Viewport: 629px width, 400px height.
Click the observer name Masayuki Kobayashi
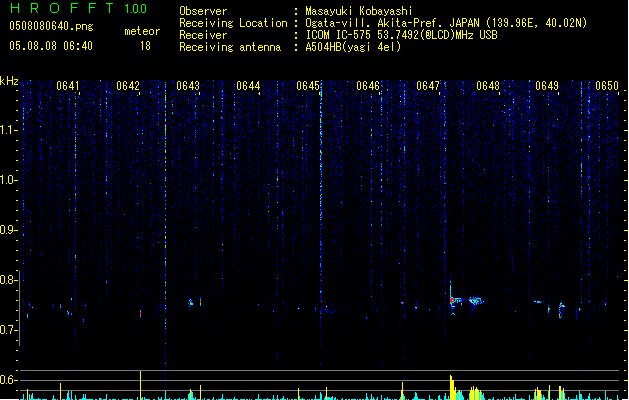359,11
